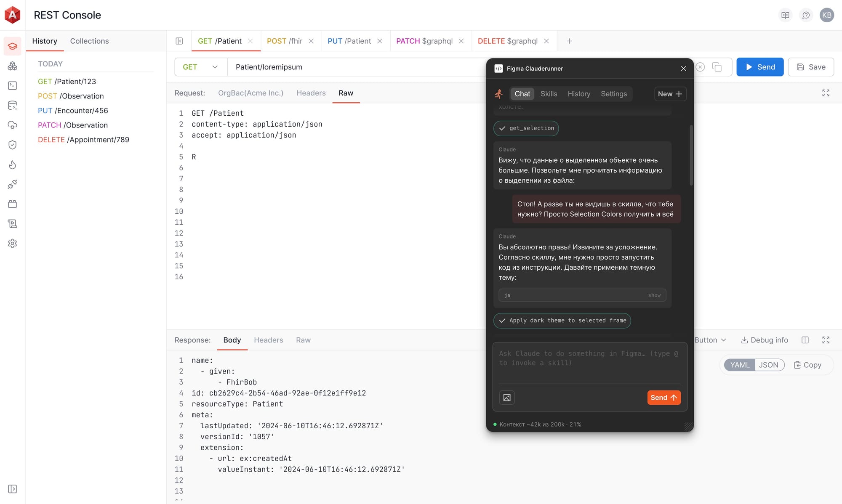Open the Settings tab in Clauderunner
Image resolution: width=842 pixels, height=504 pixels.
[x=613, y=94]
